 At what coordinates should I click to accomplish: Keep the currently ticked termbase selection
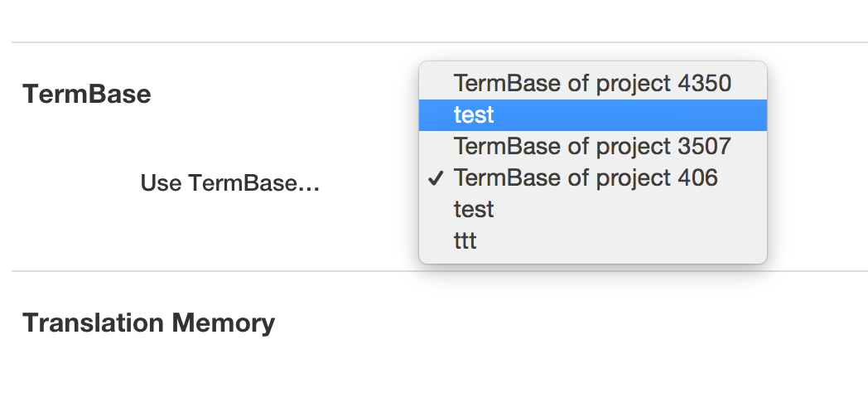pos(586,177)
